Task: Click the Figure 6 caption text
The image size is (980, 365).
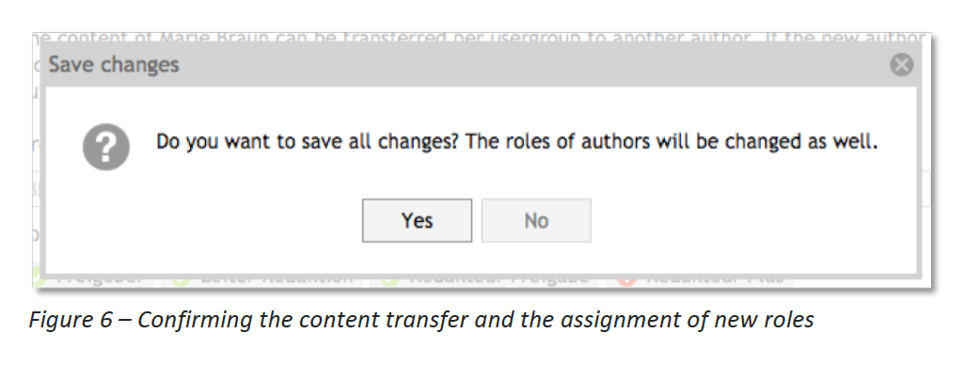Action: coord(421,320)
